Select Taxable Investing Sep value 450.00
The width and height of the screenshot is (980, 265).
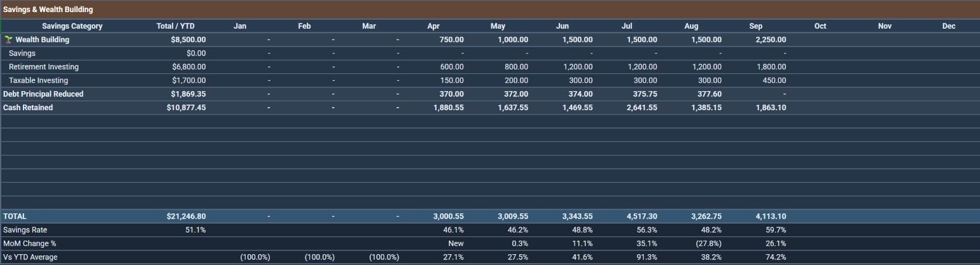tap(774, 80)
